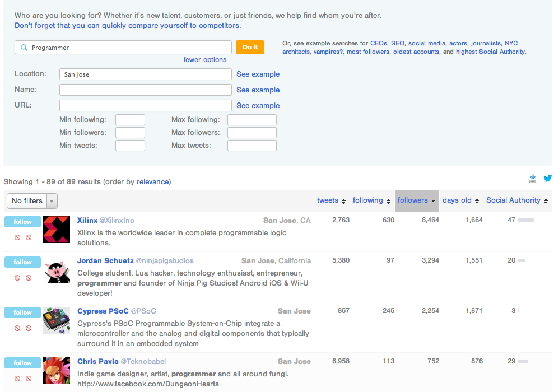Open @XilinxInc handle link
Viewport: 554px width, 392px height.
pos(117,221)
